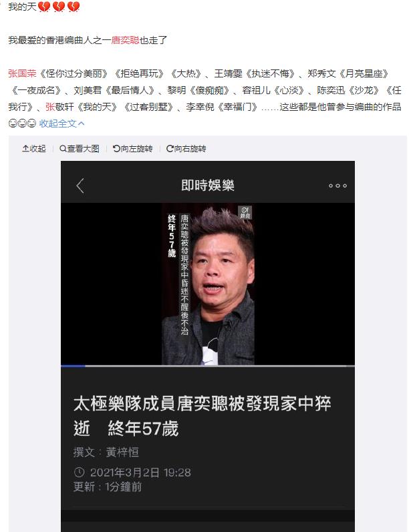Click the magnifier icon next to 查看大图
Viewport: 409px width, 532px height.
coord(63,149)
